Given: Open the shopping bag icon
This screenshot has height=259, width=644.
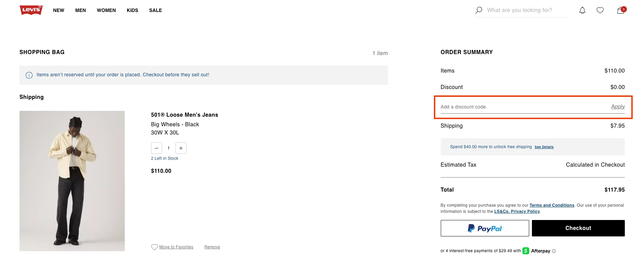Looking at the screenshot, I should (620, 10).
